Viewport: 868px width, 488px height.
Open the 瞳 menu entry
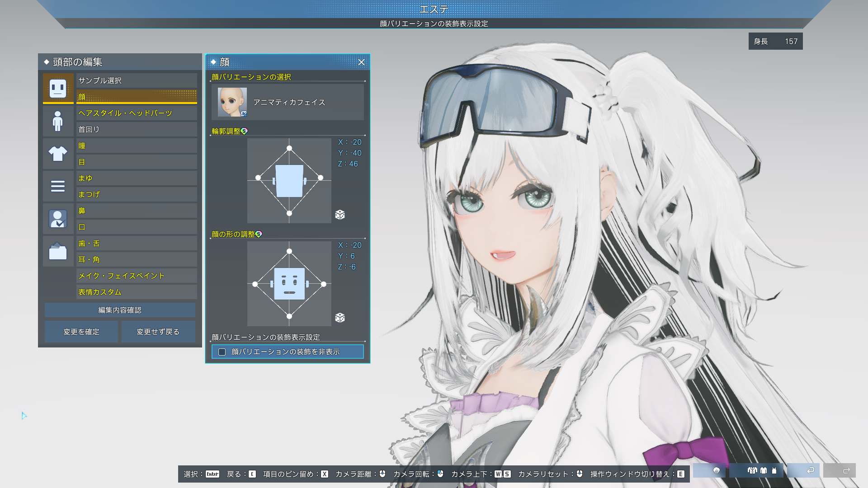(136, 145)
